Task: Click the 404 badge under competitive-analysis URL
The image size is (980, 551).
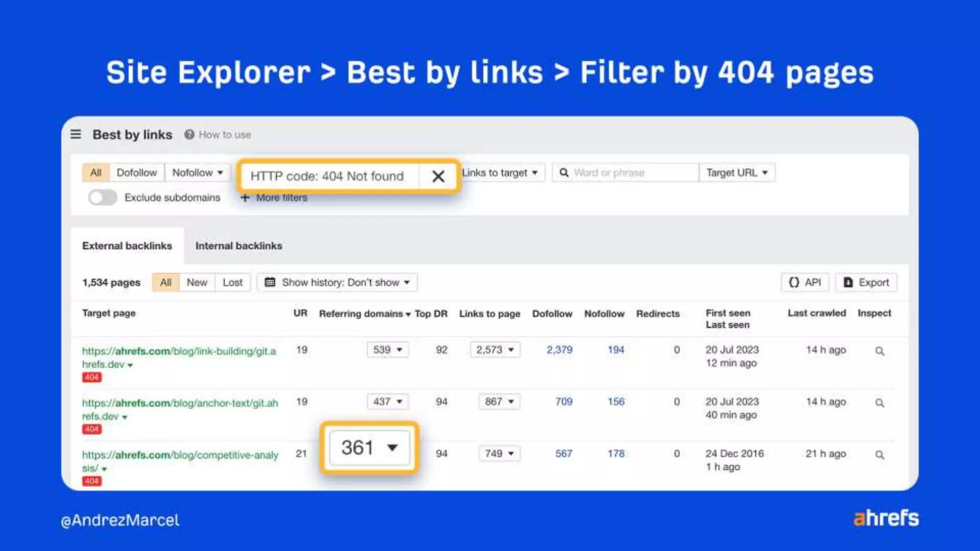Action: pos(91,481)
